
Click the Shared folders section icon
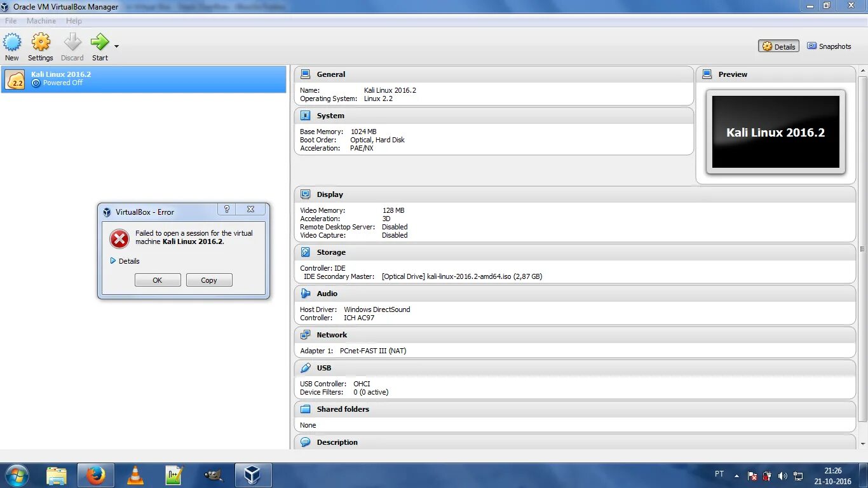click(x=306, y=409)
